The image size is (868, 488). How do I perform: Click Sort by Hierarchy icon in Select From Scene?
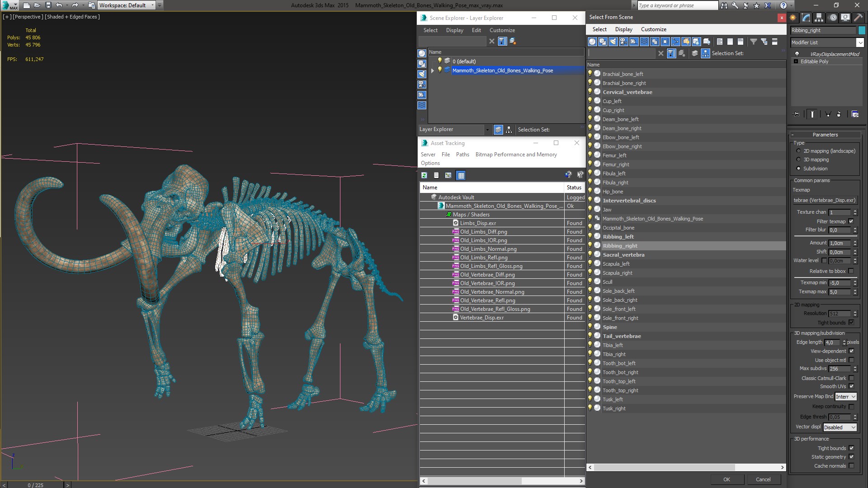click(705, 53)
